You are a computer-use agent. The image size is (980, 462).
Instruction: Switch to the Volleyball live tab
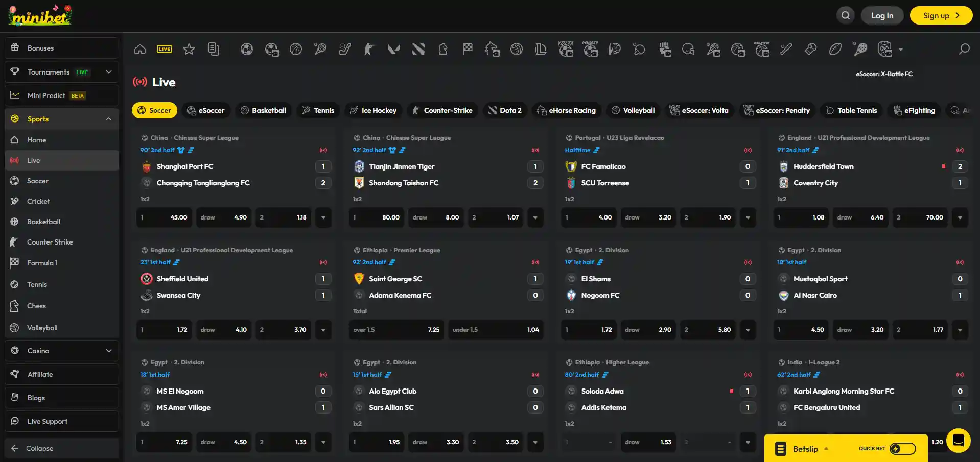pyautogui.click(x=633, y=110)
